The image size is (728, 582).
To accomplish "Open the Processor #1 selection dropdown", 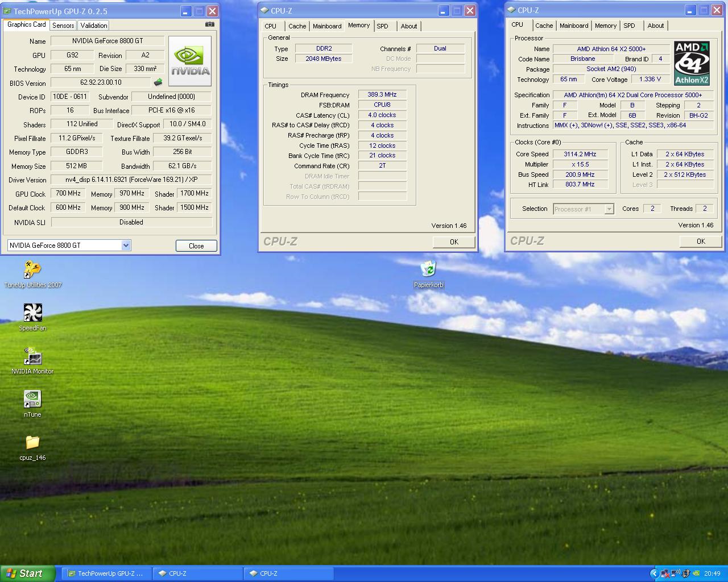I will coord(609,209).
